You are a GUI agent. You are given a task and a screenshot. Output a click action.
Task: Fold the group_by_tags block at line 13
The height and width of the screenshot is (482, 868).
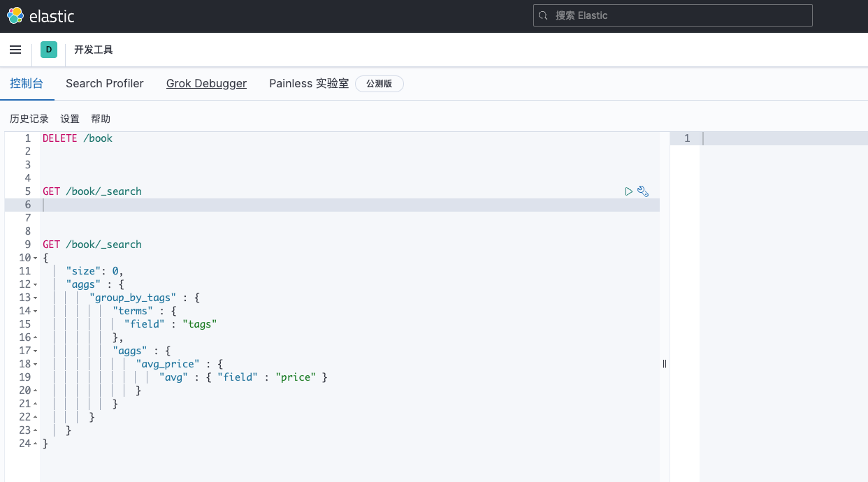(36, 298)
